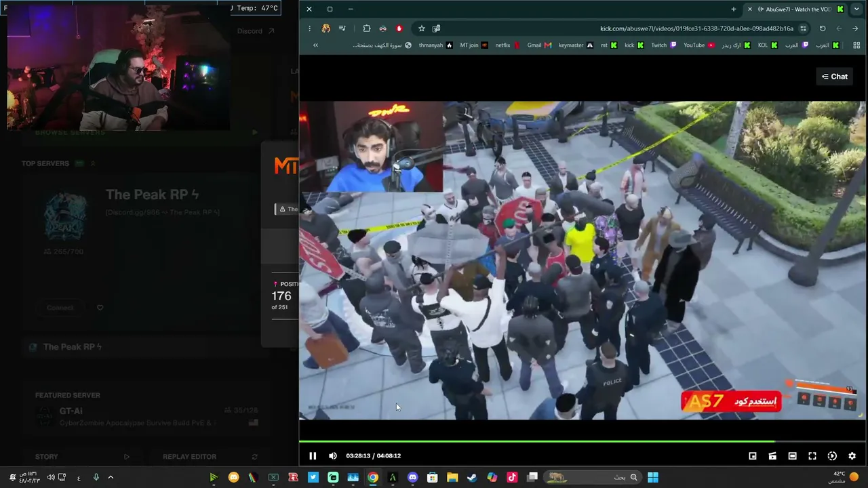Click the translate icon in the address bar
The image size is (868, 488).
point(436,28)
